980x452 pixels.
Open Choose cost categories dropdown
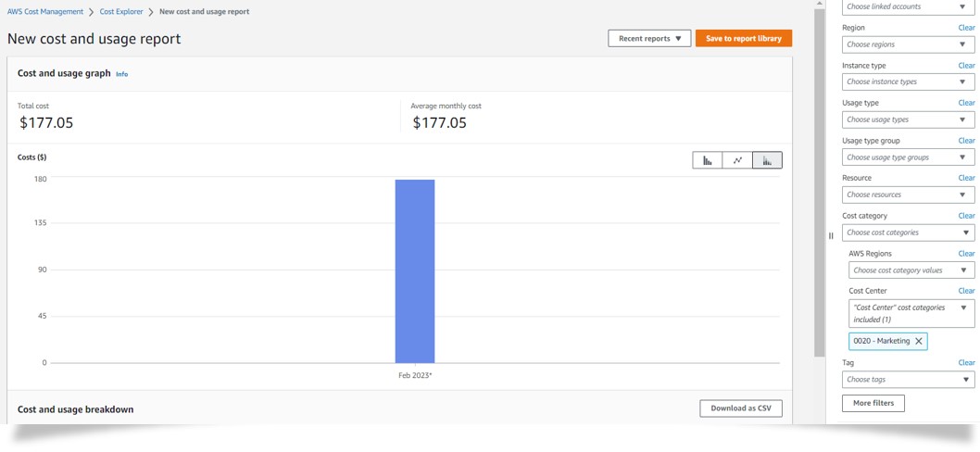(908, 232)
